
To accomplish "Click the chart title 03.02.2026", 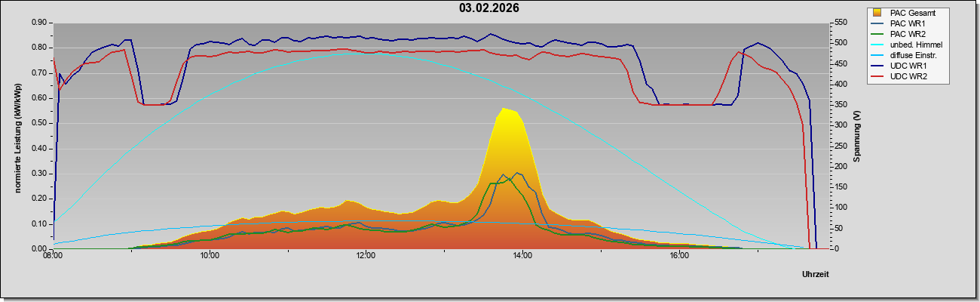I will pyautogui.click(x=488, y=8).
